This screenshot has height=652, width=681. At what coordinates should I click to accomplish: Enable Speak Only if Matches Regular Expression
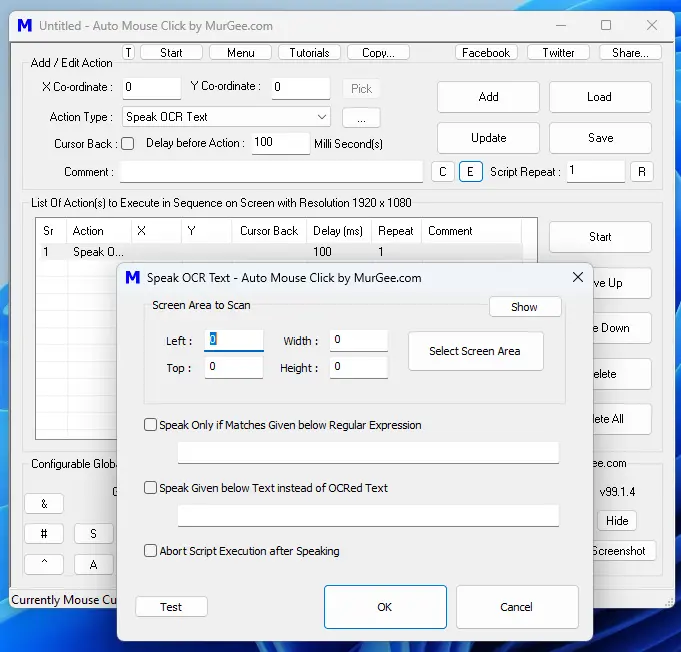point(150,424)
